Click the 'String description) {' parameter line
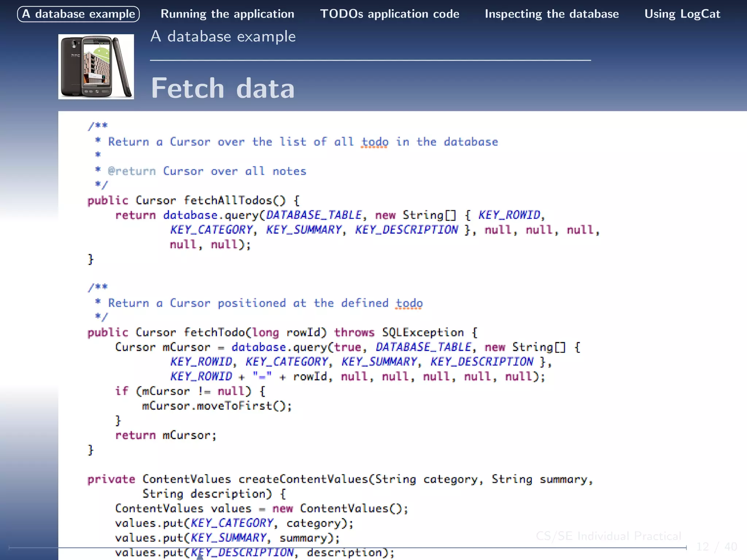 214,494
